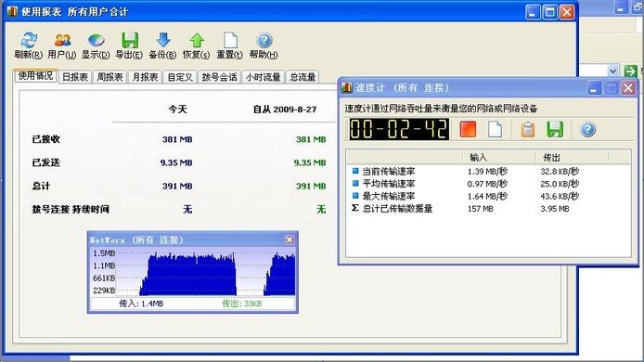Viewport: 644px width, 362px height.
Task: Switch to the 周报表 tab
Action: coord(110,77)
